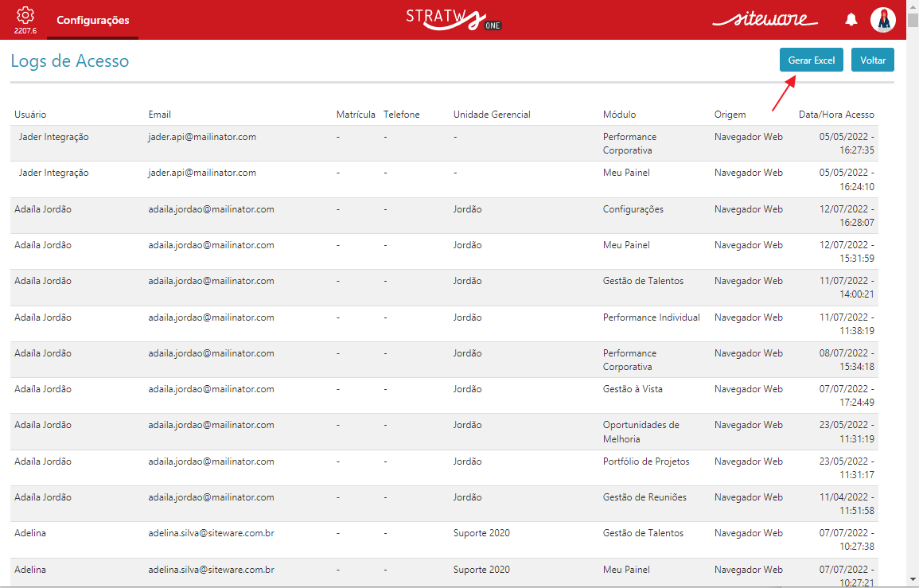Click Adaíla Jordão in the Configurações row
The height and width of the screenshot is (588, 919).
point(43,209)
